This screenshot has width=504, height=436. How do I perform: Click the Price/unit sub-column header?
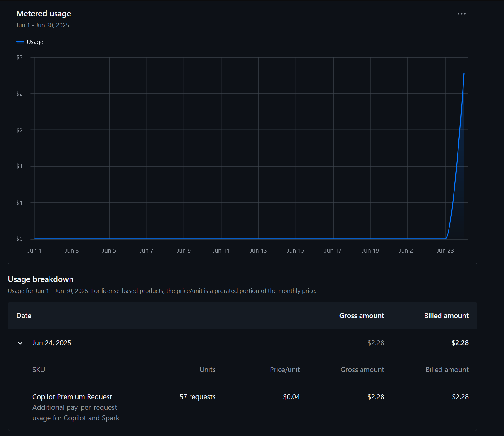285,370
